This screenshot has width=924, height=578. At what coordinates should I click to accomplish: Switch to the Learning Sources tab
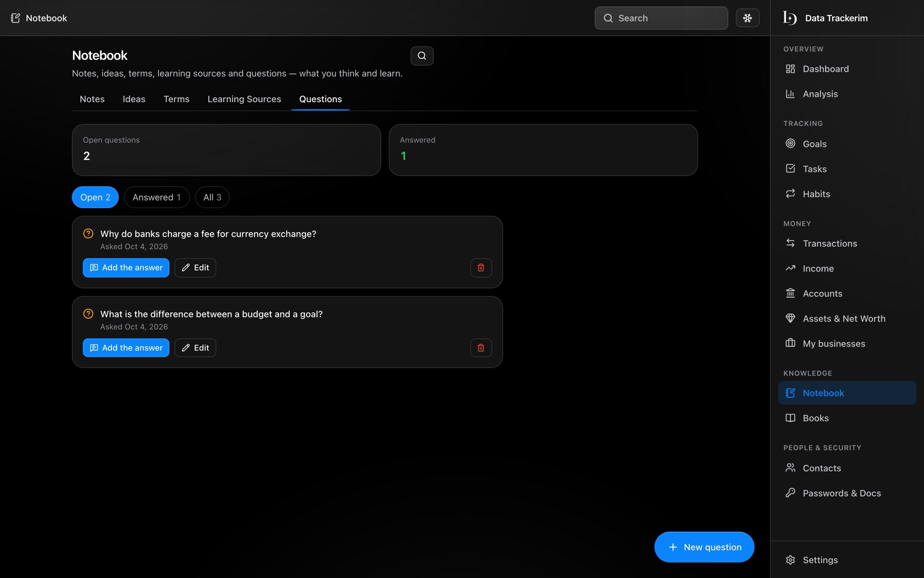coord(244,99)
